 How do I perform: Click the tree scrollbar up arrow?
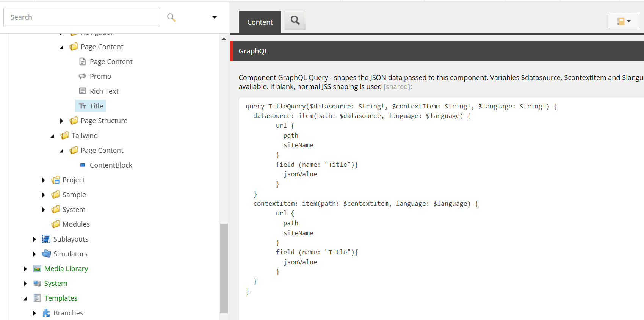point(224,39)
